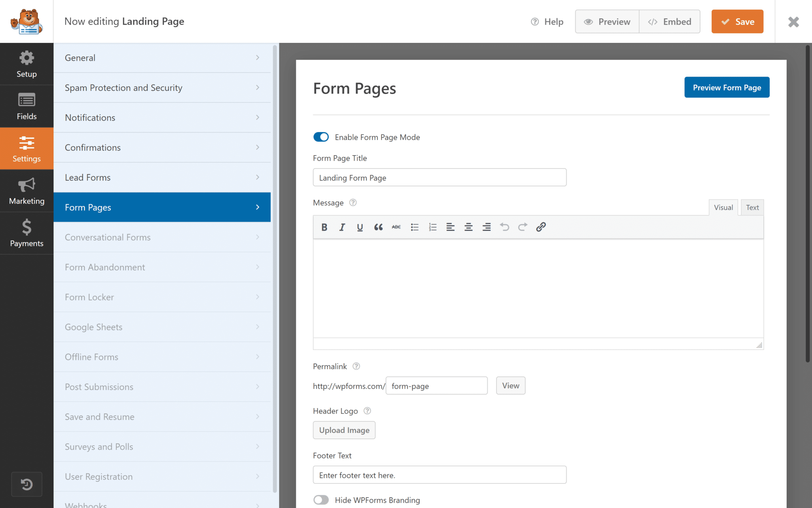Insert a link in the Message editor
Image resolution: width=812 pixels, height=508 pixels.
[541, 227]
